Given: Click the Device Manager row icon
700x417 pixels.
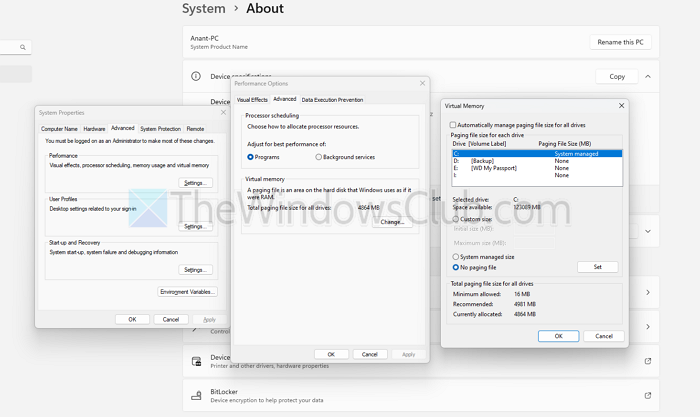Looking at the screenshot, I should click(x=196, y=361).
